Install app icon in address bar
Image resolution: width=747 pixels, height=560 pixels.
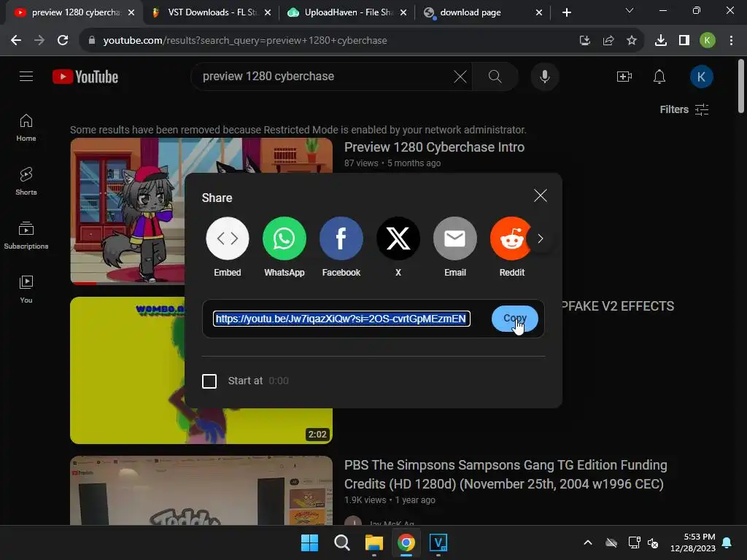tap(584, 41)
